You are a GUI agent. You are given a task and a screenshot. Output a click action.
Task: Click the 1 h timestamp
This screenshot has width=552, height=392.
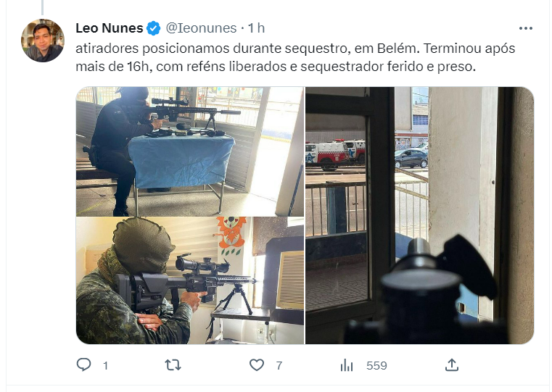[256, 28]
